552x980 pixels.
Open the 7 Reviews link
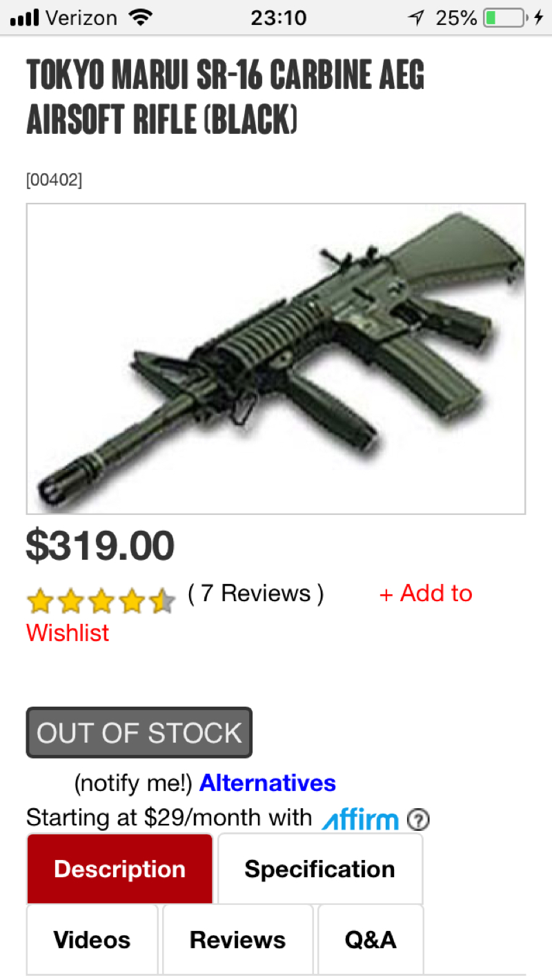255,594
